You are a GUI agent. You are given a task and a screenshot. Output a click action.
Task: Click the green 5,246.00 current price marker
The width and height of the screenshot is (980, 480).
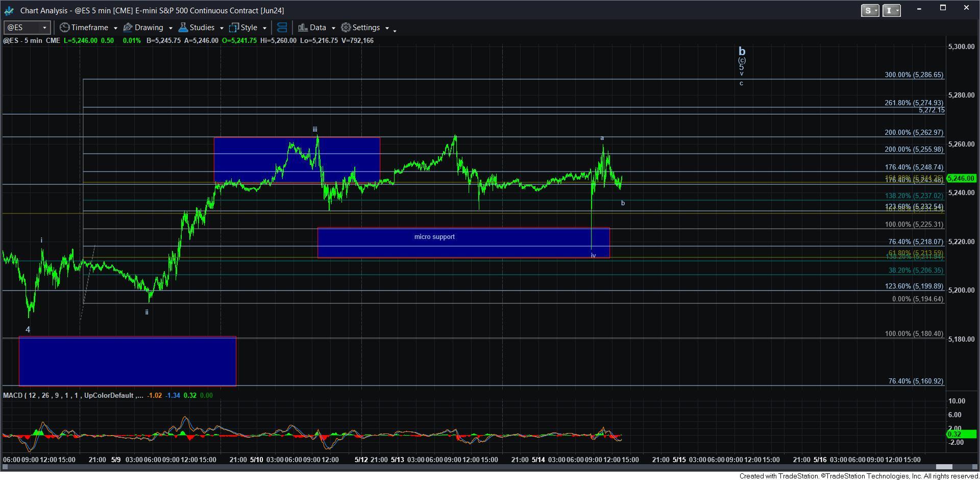961,178
